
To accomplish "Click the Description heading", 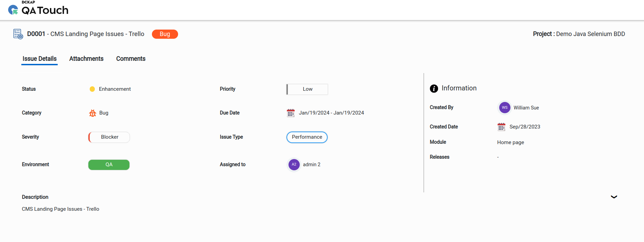I will point(35,197).
